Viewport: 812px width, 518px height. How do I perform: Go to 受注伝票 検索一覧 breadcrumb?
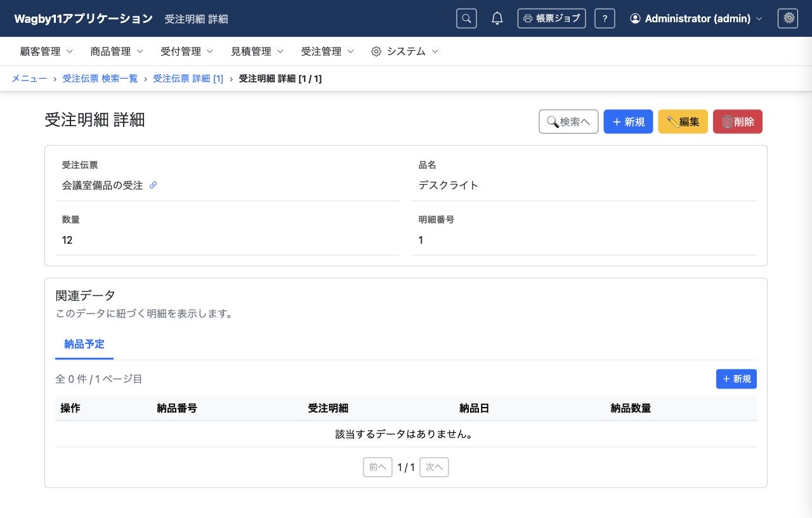click(100, 79)
